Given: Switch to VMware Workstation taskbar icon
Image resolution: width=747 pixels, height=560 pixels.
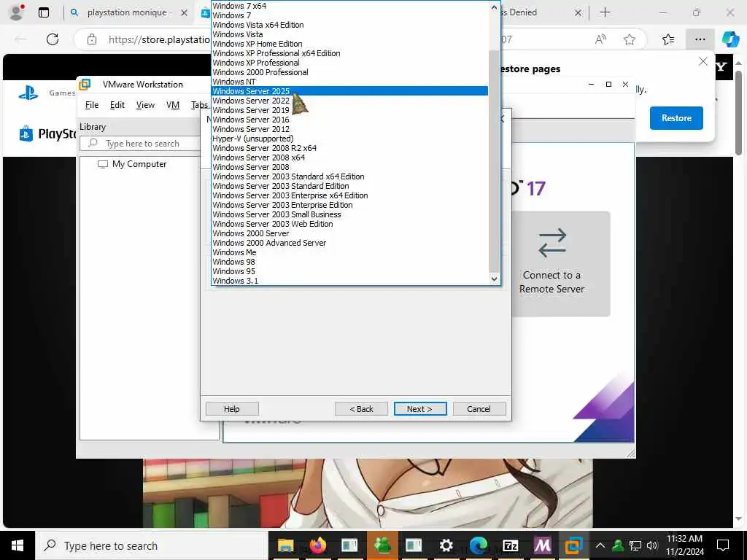Looking at the screenshot, I should tap(574, 545).
